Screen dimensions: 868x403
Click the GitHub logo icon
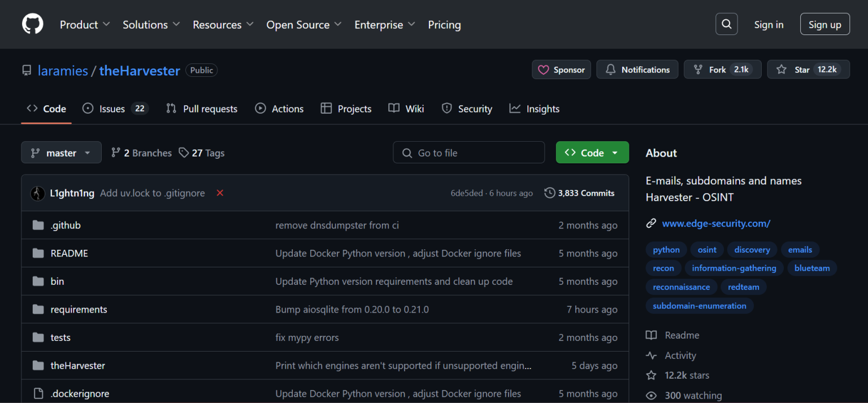coord(33,24)
